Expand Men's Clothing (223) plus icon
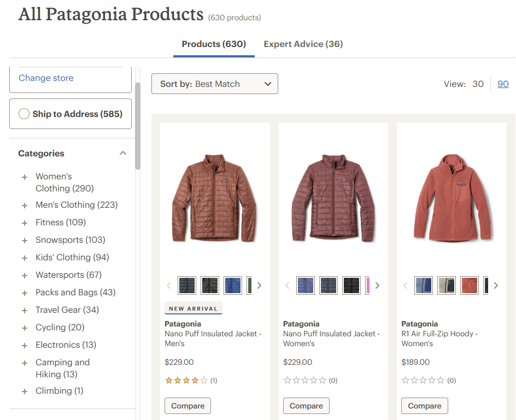 tap(25, 206)
